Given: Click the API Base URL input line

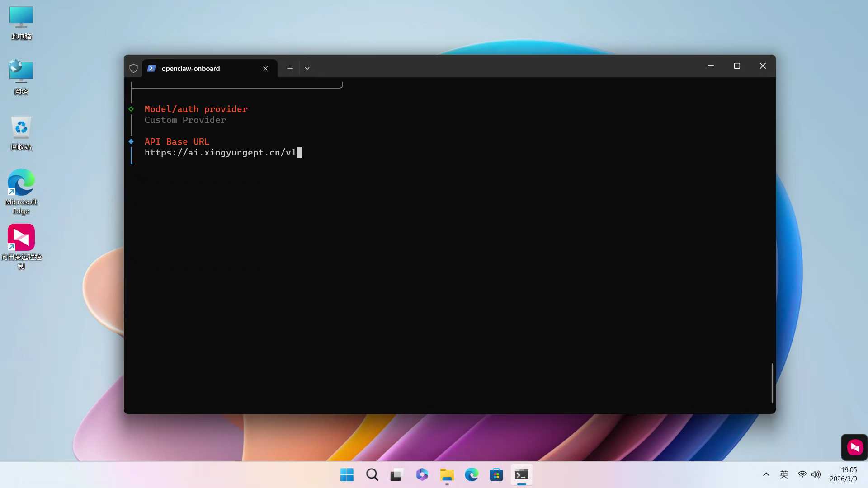Looking at the screenshot, I should pyautogui.click(x=221, y=153).
